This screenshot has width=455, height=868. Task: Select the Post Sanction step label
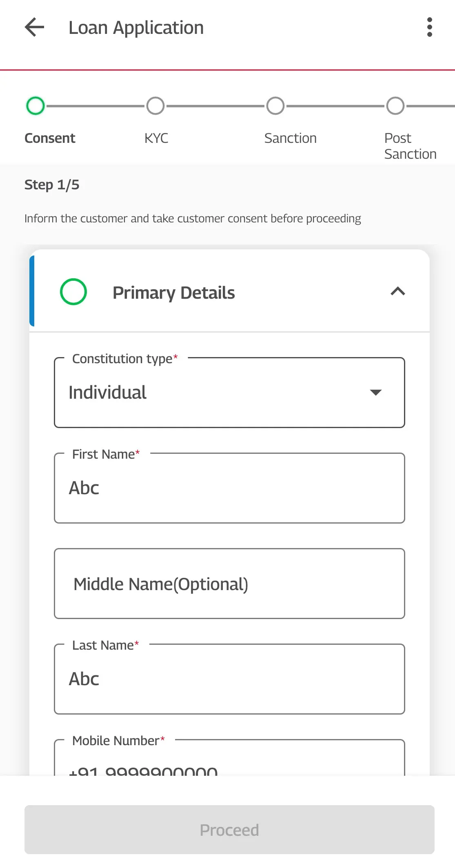(x=410, y=146)
